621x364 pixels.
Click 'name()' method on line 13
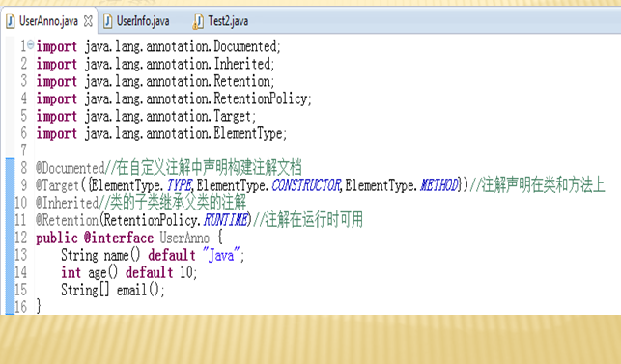pos(123,255)
